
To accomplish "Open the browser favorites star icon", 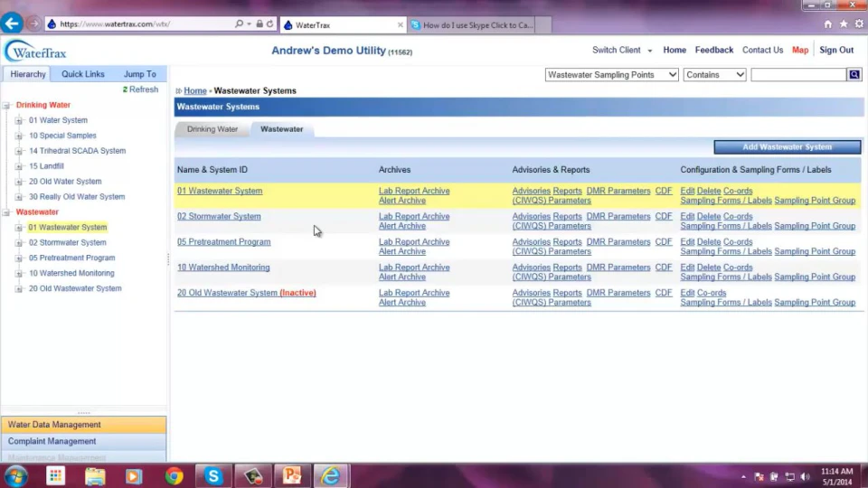I will (844, 23).
